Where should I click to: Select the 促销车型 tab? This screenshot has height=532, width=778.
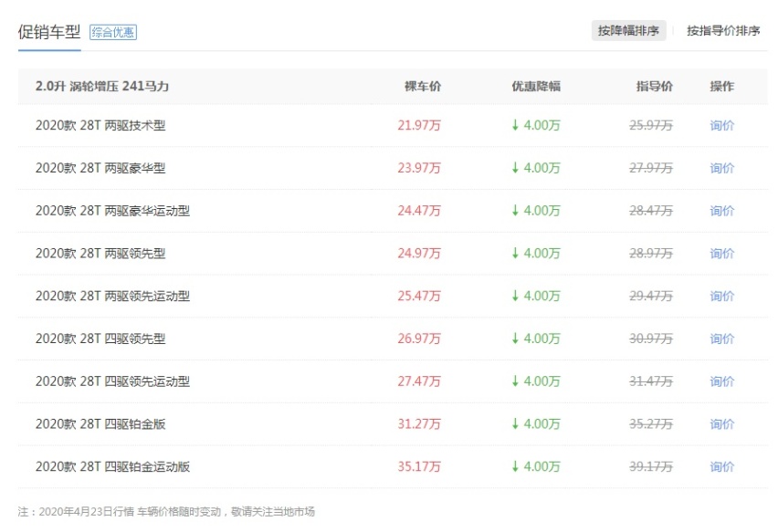[x=49, y=32]
